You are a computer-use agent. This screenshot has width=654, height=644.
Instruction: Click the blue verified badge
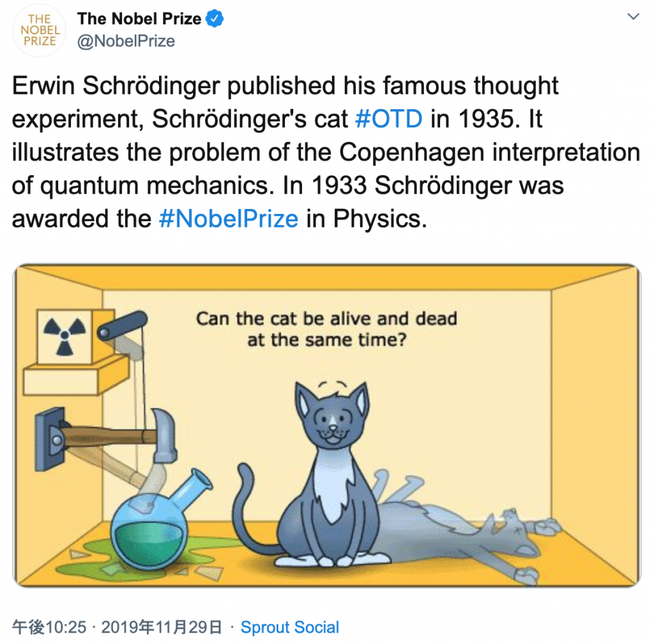[215, 19]
